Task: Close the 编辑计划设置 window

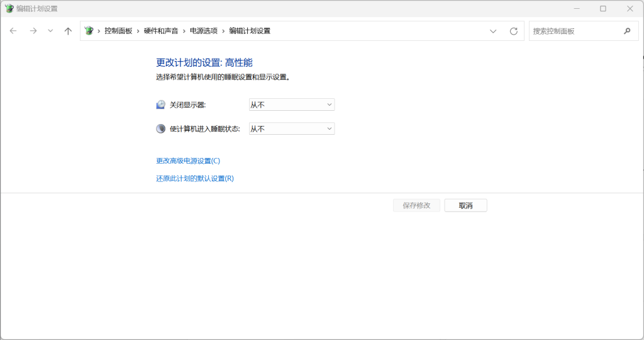Action: [x=630, y=9]
